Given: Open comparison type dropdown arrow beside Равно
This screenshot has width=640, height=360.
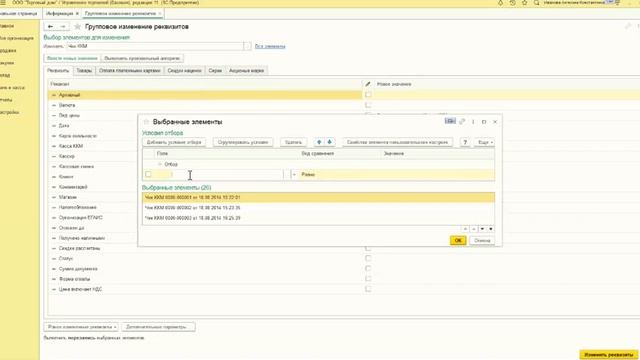Looking at the screenshot, I should tap(294, 175).
